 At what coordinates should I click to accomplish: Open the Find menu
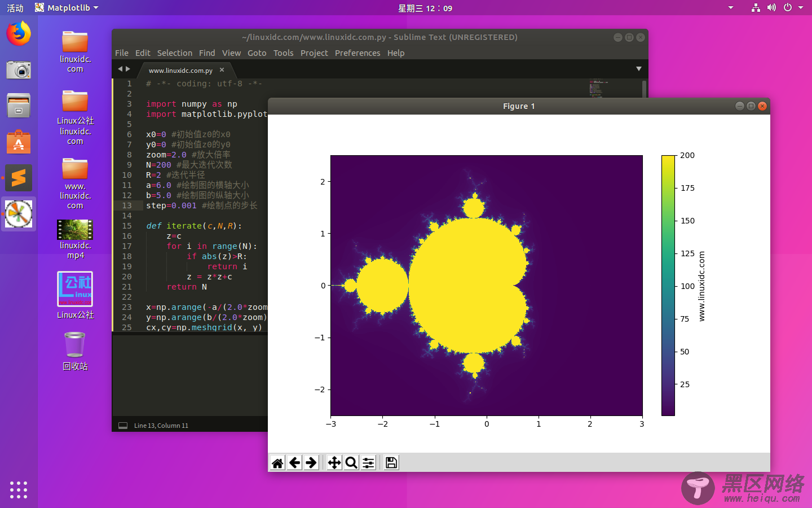[x=207, y=53]
